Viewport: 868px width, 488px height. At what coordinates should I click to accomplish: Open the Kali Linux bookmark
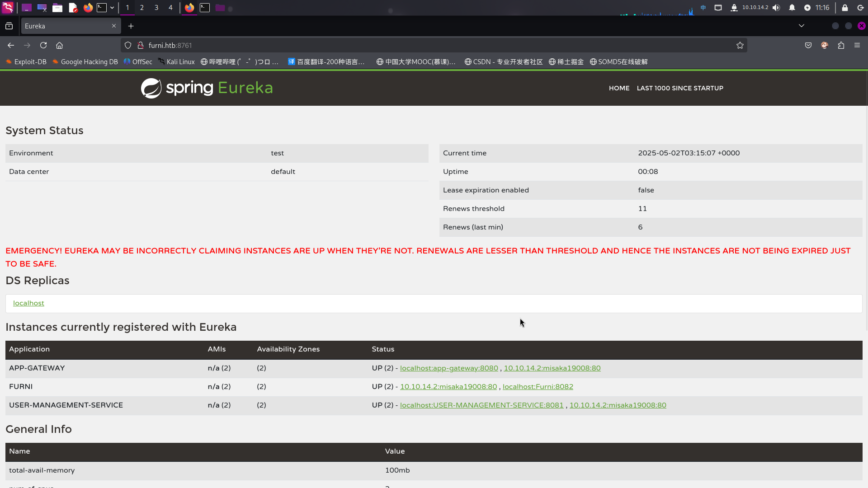[176, 62]
